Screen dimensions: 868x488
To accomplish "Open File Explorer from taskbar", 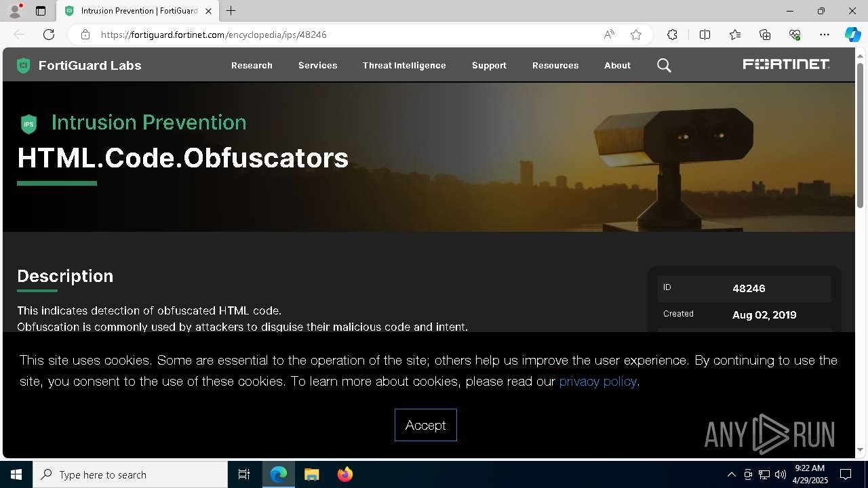I will (311, 474).
